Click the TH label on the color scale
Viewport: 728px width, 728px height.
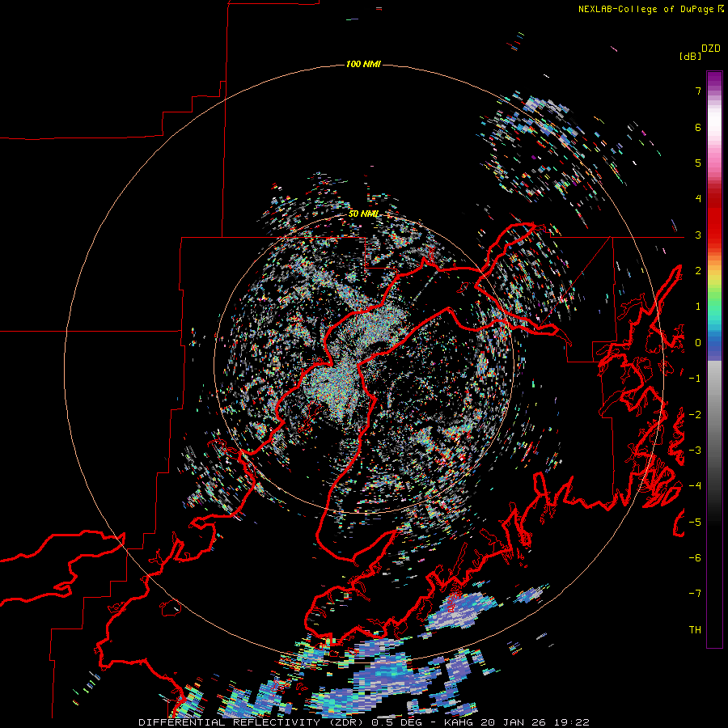[695, 630]
